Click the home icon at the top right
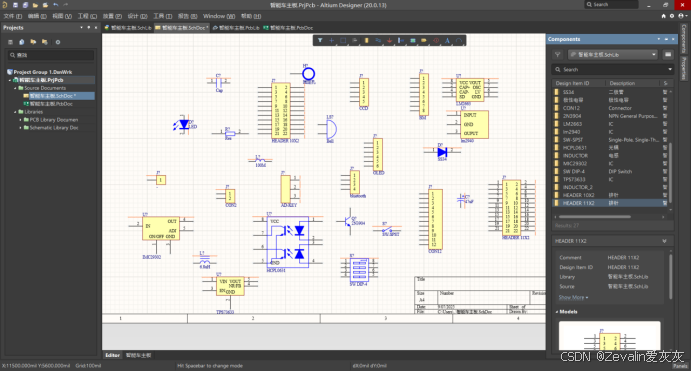This screenshot has width=692, height=371. pyautogui.click(x=663, y=16)
